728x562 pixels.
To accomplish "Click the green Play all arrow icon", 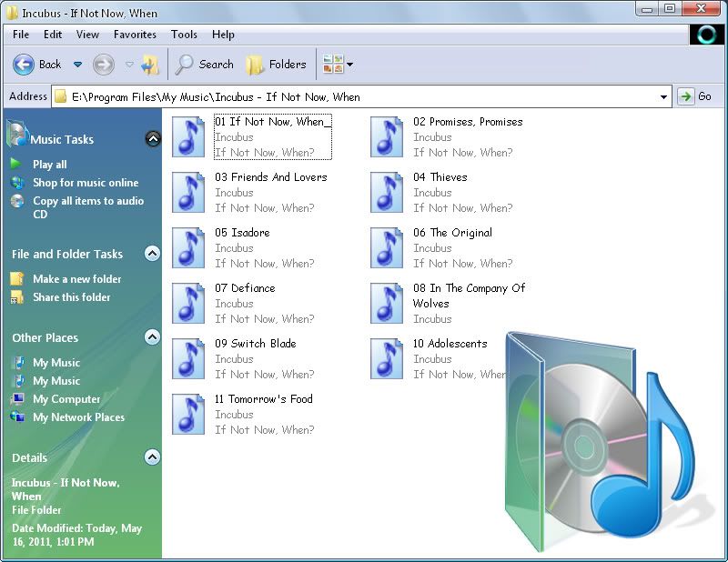I will pos(15,164).
